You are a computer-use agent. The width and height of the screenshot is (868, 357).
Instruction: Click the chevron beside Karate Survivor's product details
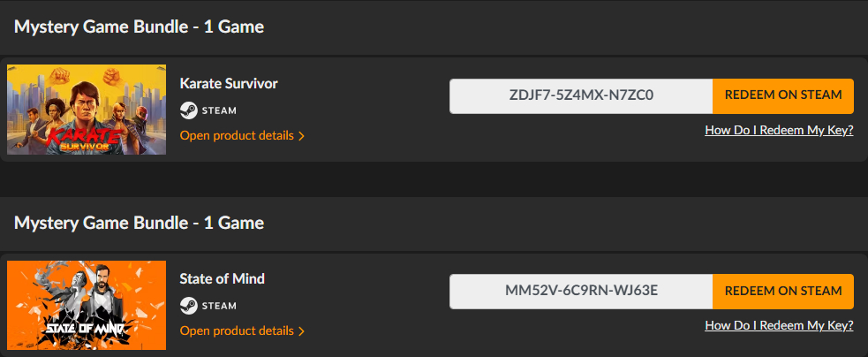pyautogui.click(x=302, y=136)
